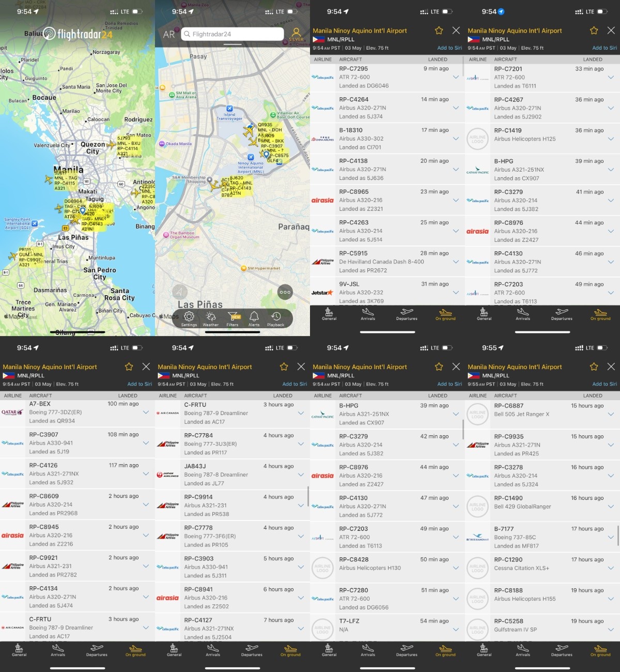Tap the Sangley Point International Airport marker

click(x=35, y=223)
